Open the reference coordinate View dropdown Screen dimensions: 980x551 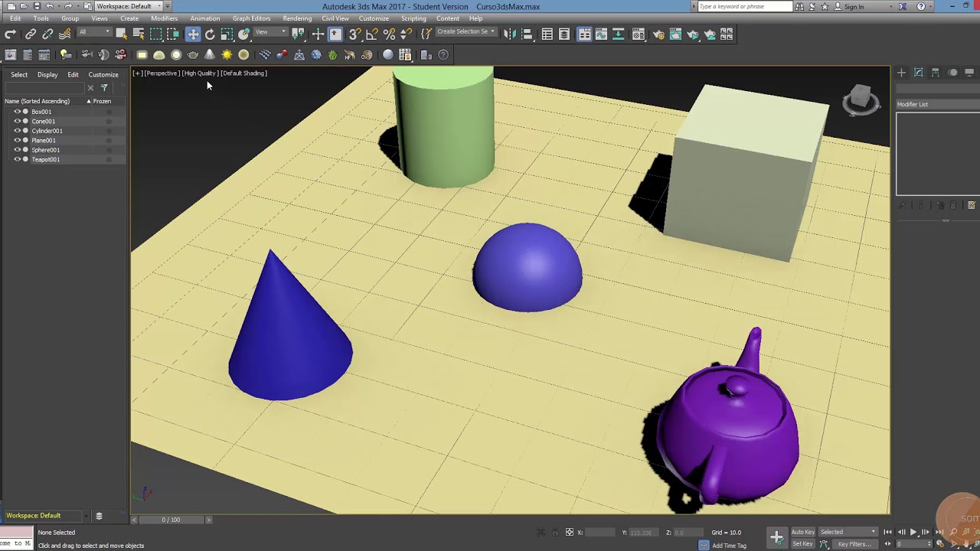(271, 32)
